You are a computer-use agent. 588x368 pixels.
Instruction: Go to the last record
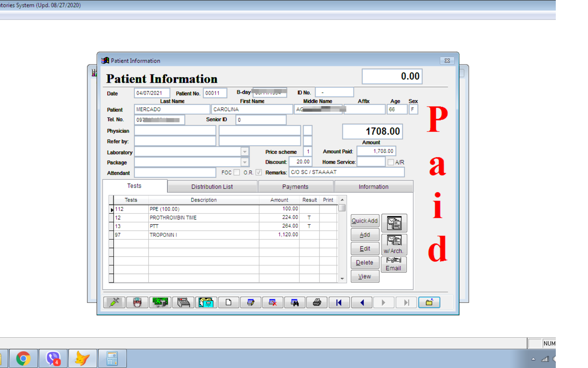(406, 302)
